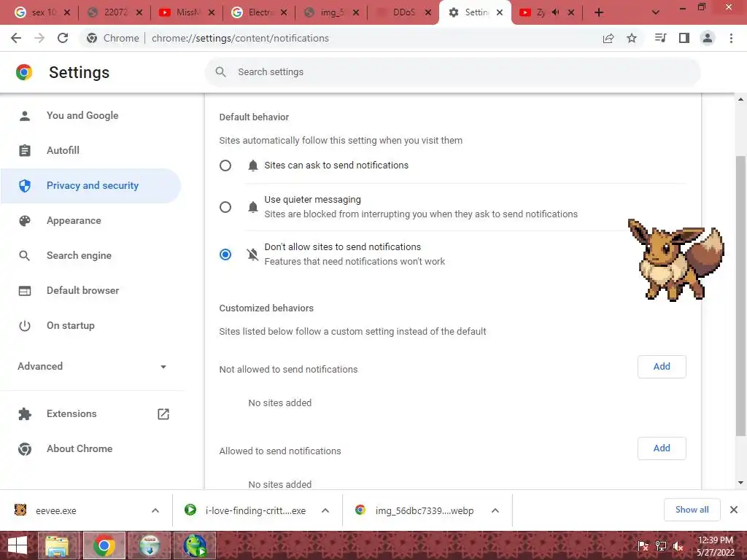747x560 pixels.
Task: Open Default browser settings
Action: tap(90, 290)
